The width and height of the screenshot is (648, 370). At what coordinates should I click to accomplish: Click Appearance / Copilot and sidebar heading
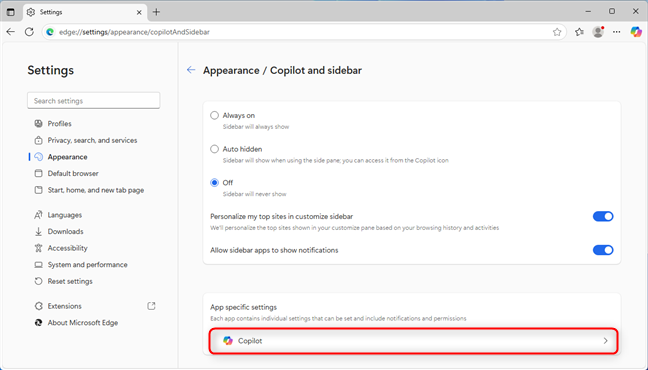pos(282,70)
